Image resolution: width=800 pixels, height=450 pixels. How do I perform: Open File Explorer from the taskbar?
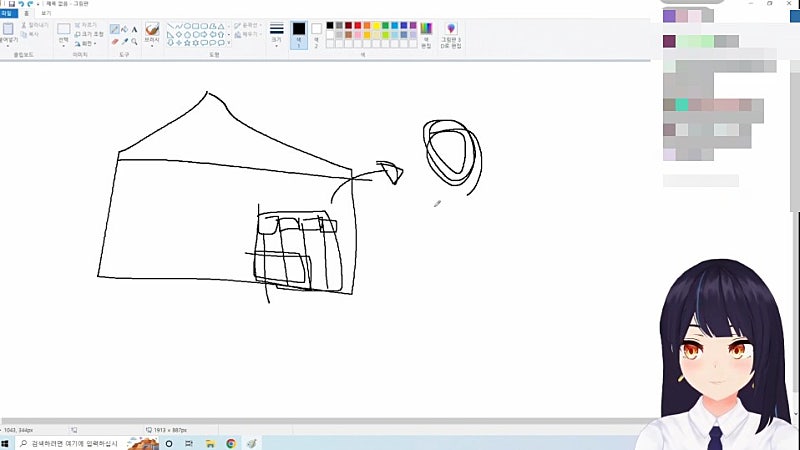point(210,443)
